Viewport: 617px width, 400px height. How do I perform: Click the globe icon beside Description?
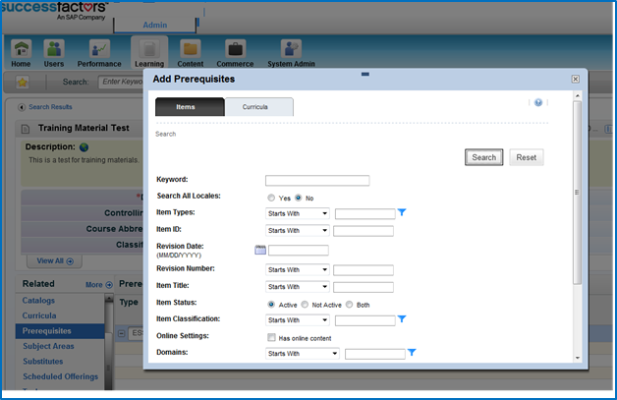(x=84, y=147)
